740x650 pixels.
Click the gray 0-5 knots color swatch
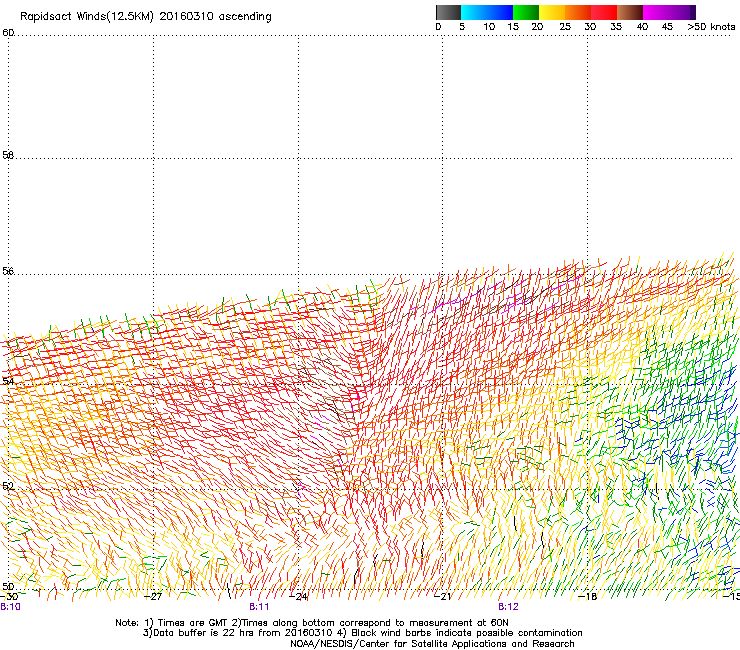click(x=448, y=12)
